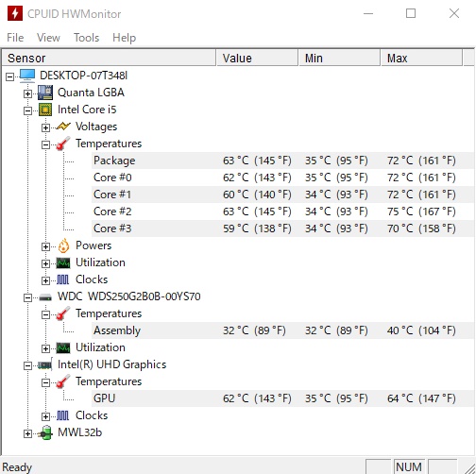Screen dimensions: 476x474
Task: Click the WDC drive icon
Action: (45, 297)
